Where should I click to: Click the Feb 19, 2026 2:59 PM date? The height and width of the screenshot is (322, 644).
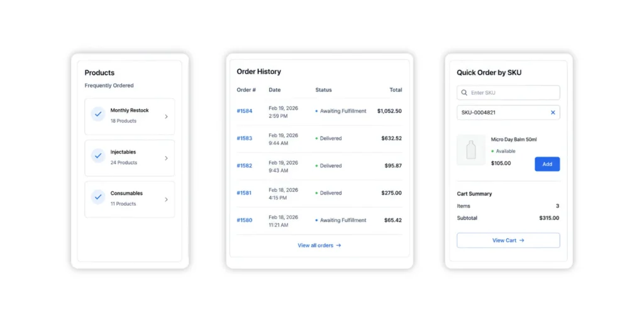[x=284, y=112]
